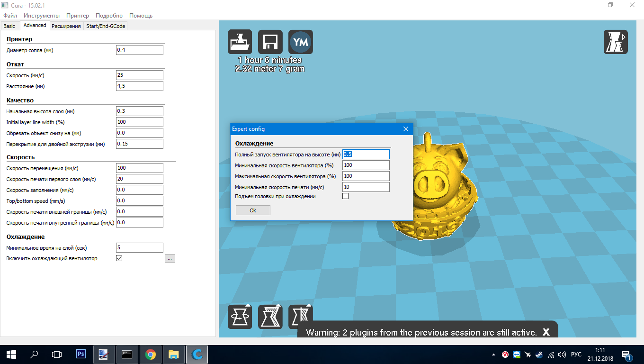This screenshot has height=364, width=644.
Task: Select the Scale tool icon
Action: click(270, 317)
